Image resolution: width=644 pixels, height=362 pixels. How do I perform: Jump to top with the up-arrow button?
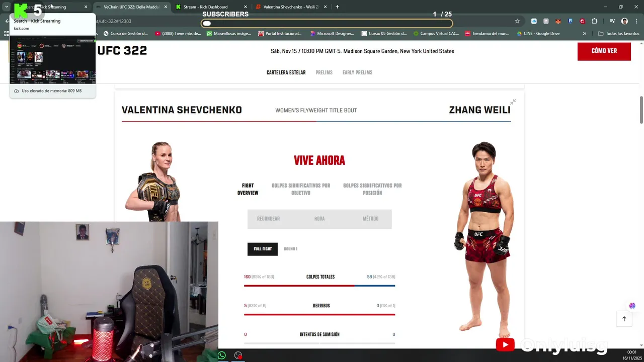coord(624,319)
